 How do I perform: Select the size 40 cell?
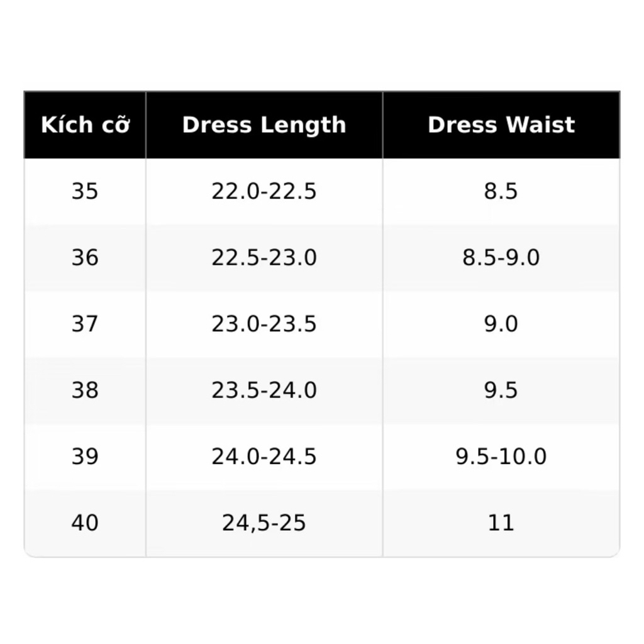click(85, 523)
